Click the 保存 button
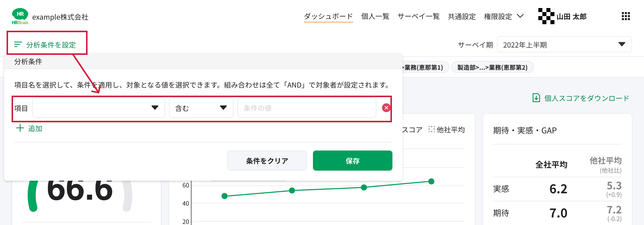644x225 pixels. (352, 161)
